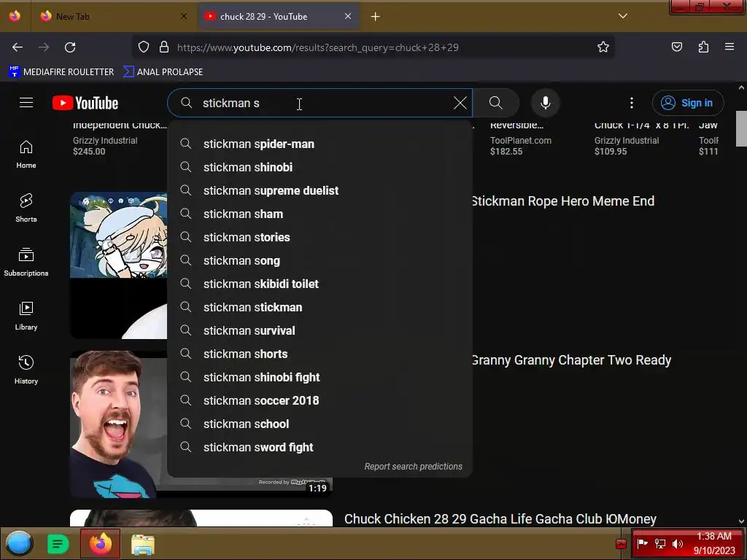This screenshot has width=747, height=560.
Task: Open Granny Chapter Two Ready video title
Action: pyautogui.click(x=572, y=360)
